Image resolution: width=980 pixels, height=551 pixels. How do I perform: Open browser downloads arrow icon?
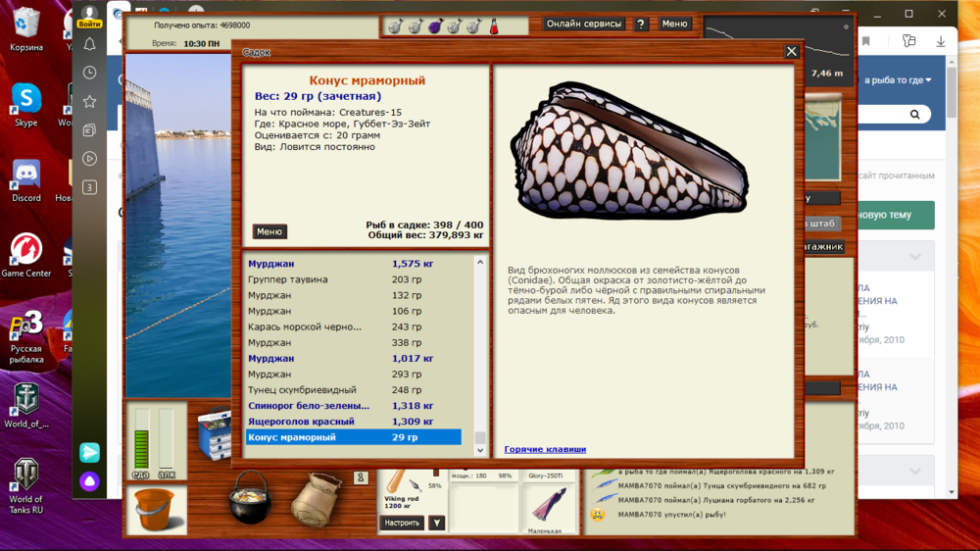941,41
